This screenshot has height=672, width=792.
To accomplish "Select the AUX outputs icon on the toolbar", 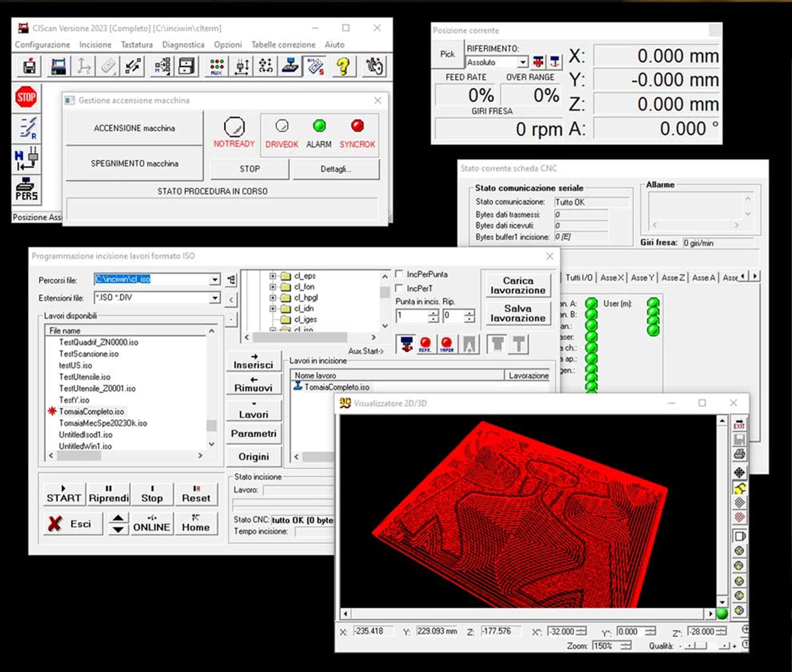I will coord(217,66).
